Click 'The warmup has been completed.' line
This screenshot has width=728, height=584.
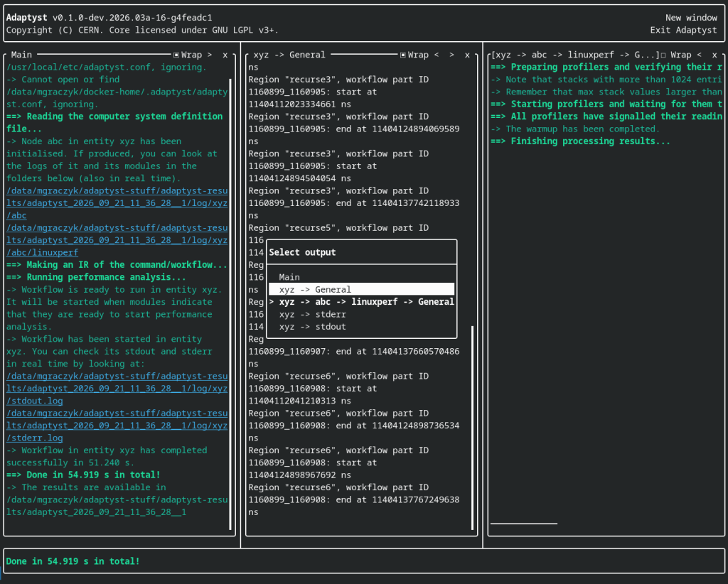pos(575,129)
